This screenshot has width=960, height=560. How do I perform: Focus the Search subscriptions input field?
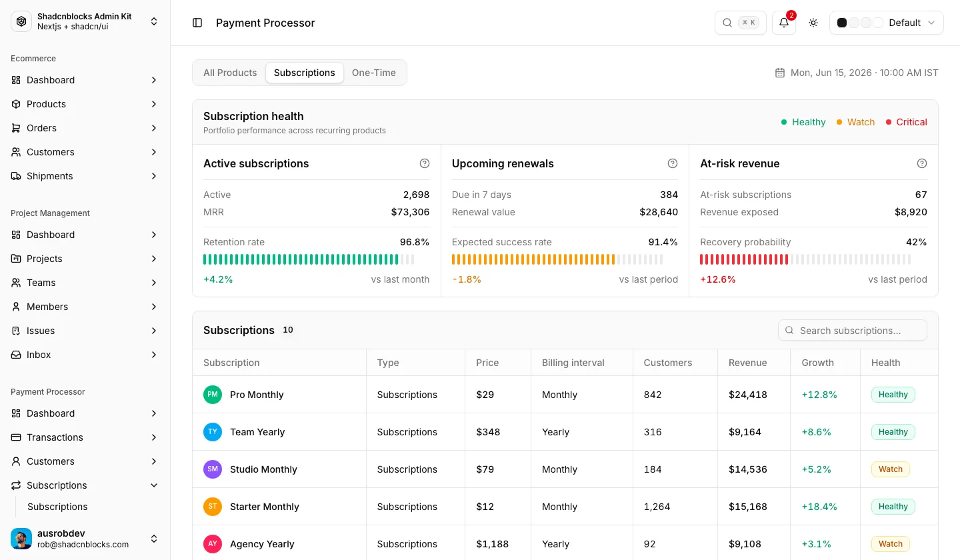(x=853, y=330)
